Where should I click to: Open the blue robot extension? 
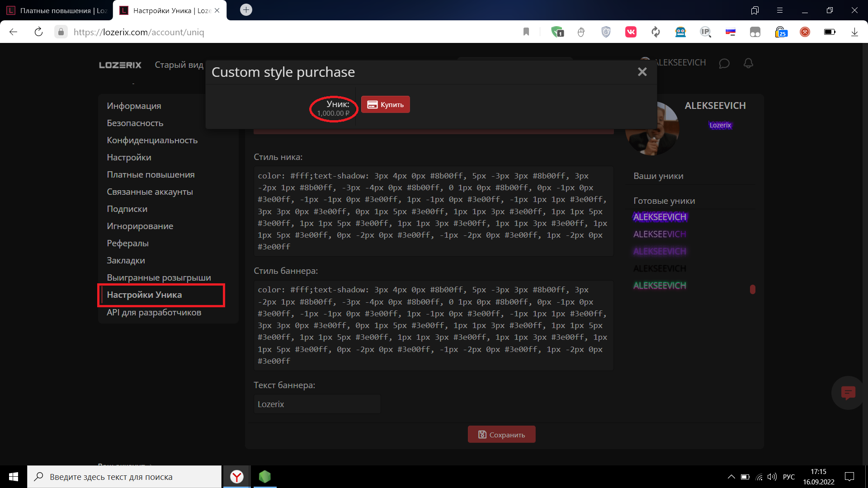point(680,32)
